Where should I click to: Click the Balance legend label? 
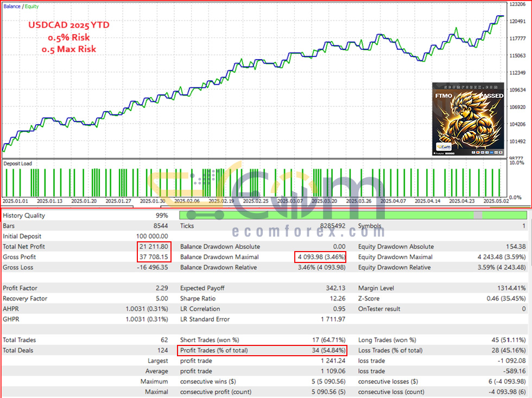[12, 7]
